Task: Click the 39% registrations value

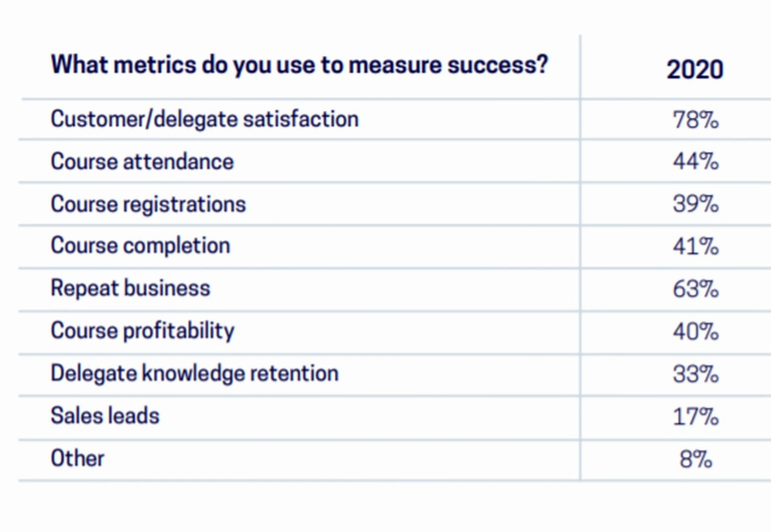Action: point(696,204)
